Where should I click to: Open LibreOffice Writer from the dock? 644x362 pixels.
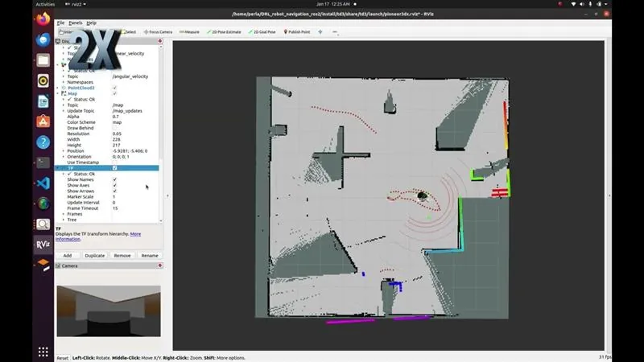click(43, 101)
